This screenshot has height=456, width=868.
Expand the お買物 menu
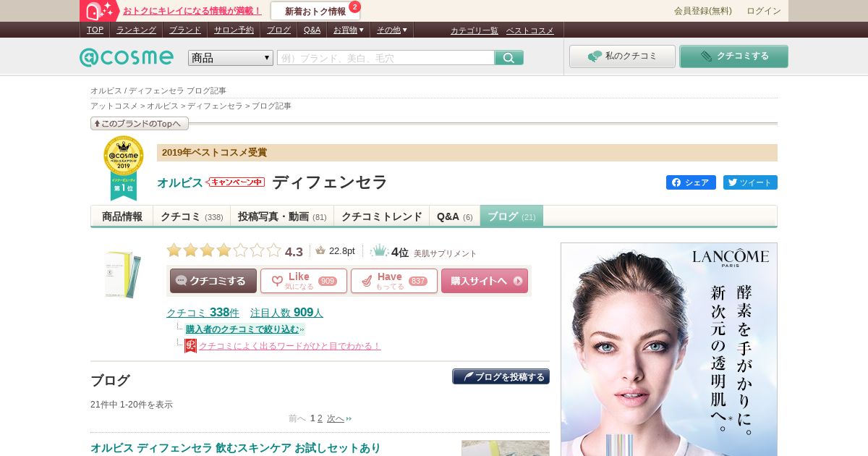(x=349, y=30)
